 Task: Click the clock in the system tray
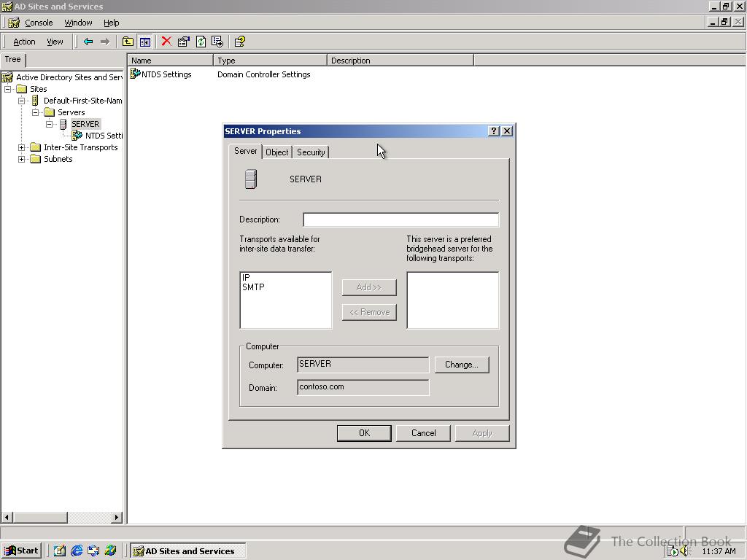click(x=719, y=551)
